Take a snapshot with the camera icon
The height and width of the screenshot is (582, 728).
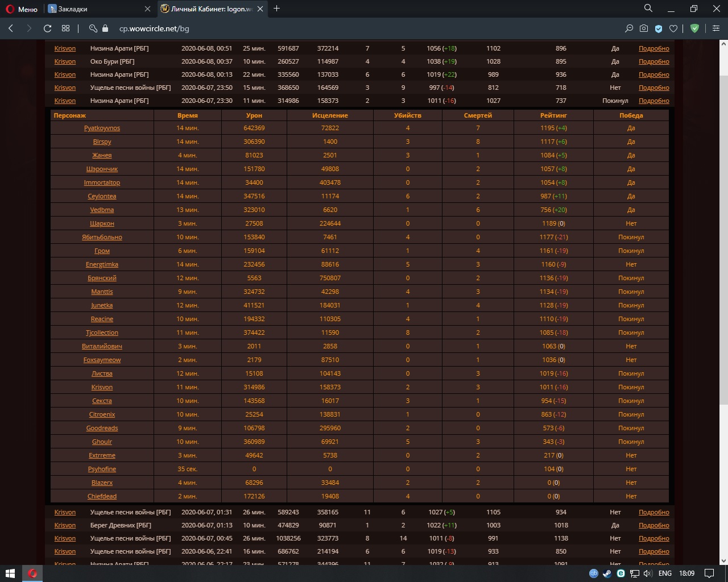643,28
